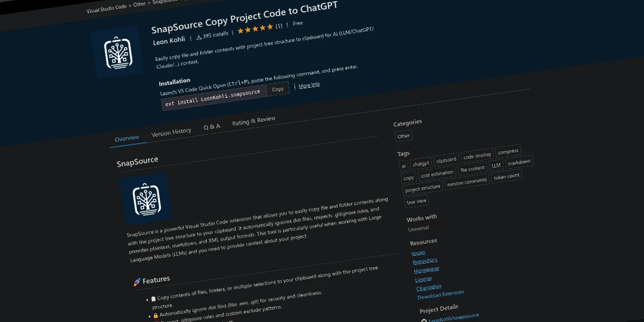Screen dimensions: 644x322
Task: Click the SnapSource extension logo in the header
Action: [117, 52]
